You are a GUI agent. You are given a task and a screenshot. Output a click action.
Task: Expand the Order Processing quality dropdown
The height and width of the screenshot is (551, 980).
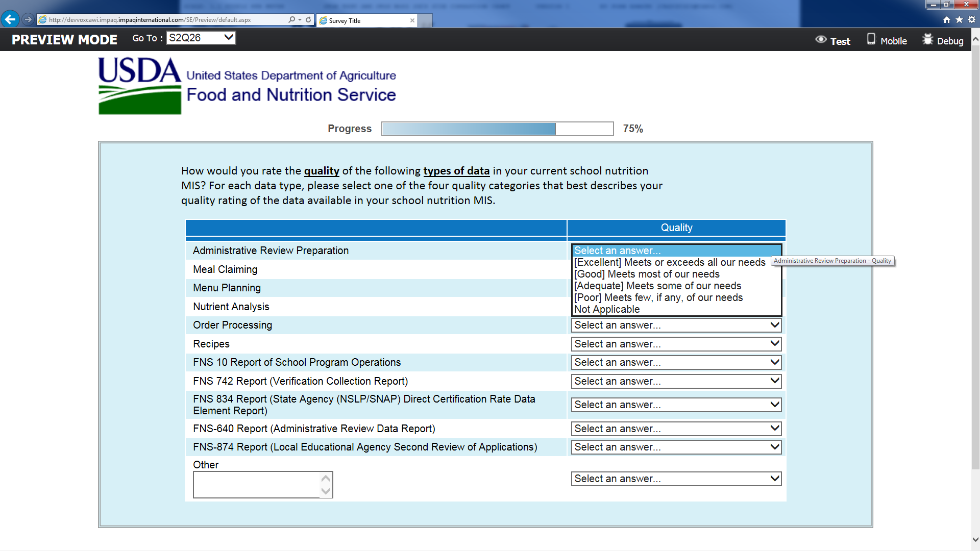point(676,325)
